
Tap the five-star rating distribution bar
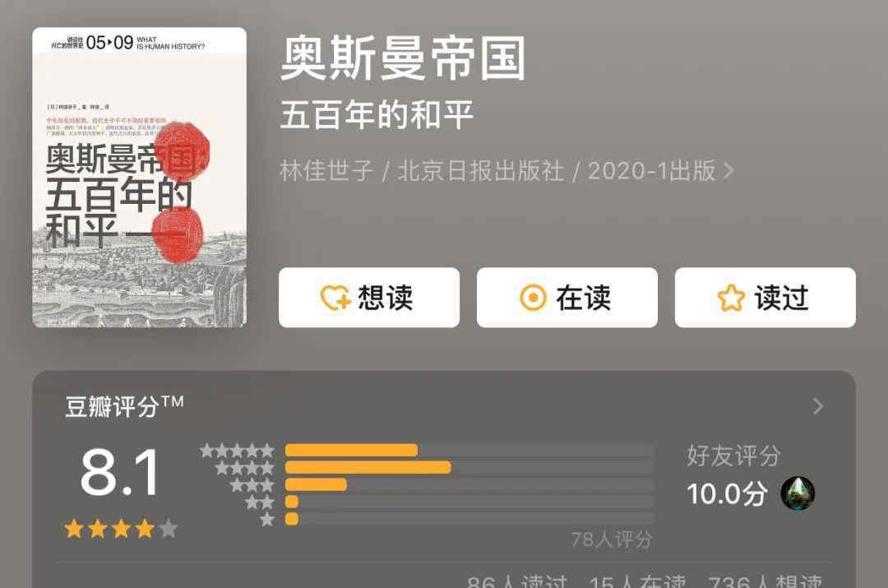pos(469,451)
